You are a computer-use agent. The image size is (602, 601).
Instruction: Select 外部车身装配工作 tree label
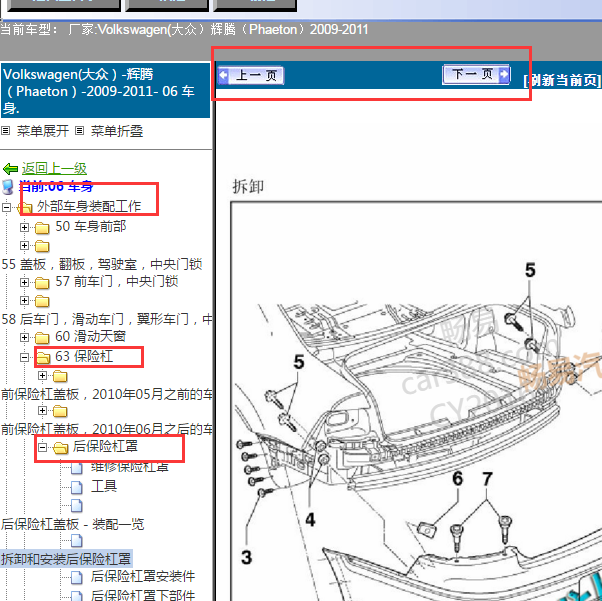tap(89, 207)
